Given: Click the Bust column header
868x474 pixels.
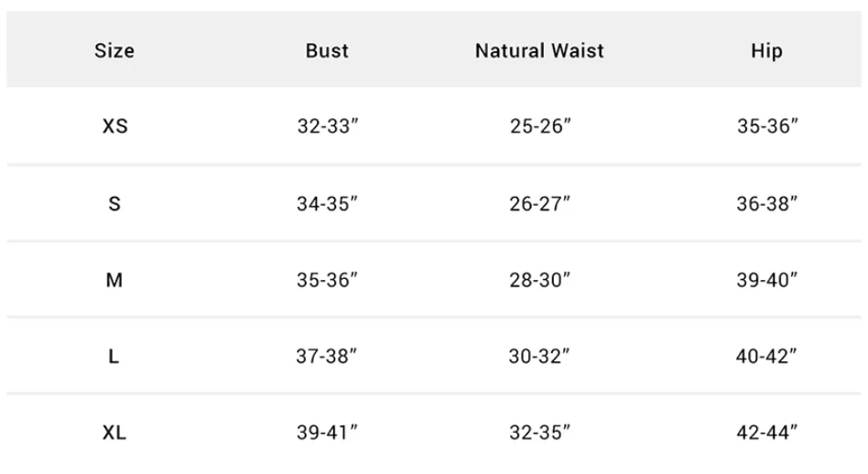Looking at the screenshot, I should (x=327, y=51).
